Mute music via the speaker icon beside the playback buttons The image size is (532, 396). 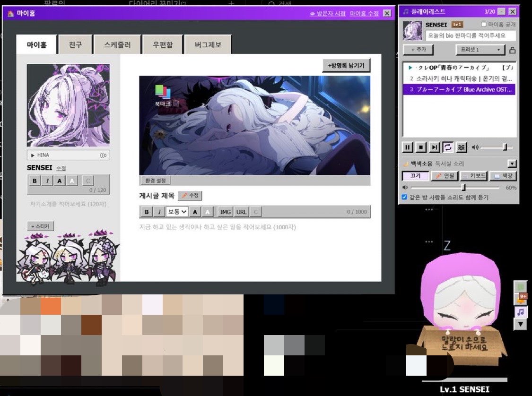coord(475,147)
